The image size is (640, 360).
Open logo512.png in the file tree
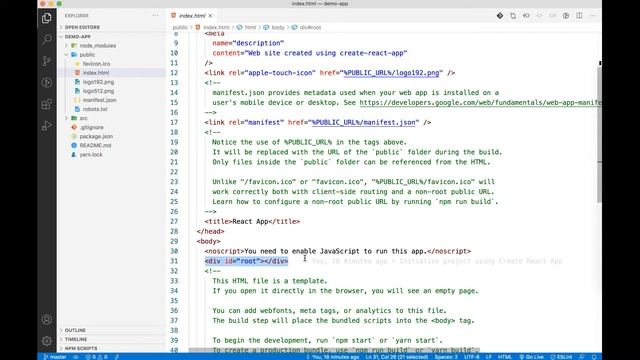98,91
